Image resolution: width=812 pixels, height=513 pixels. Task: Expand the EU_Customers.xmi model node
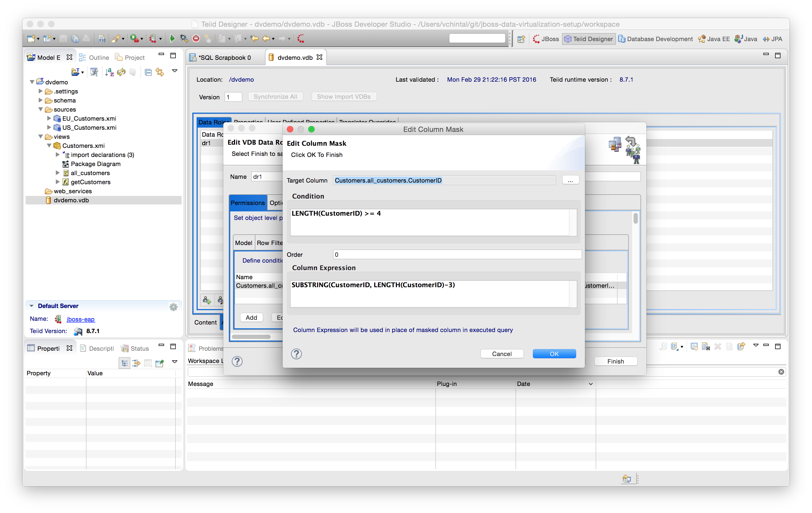tap(49, 118)
